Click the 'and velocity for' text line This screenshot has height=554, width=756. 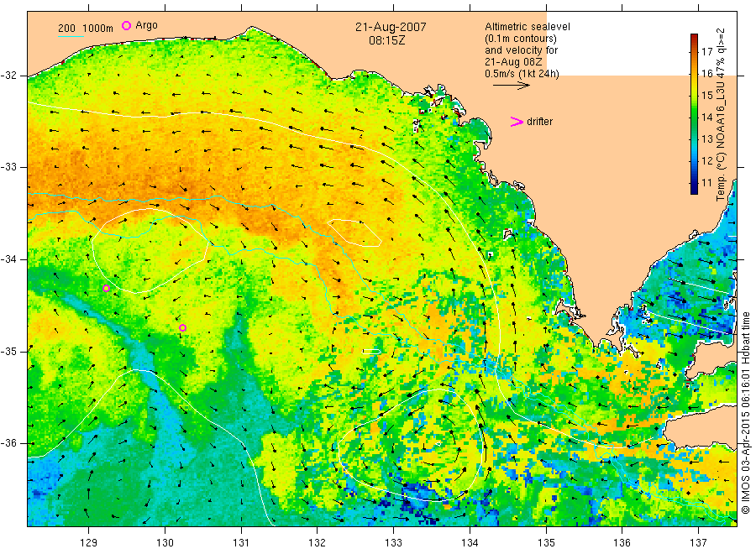click(x=521, y=50)
